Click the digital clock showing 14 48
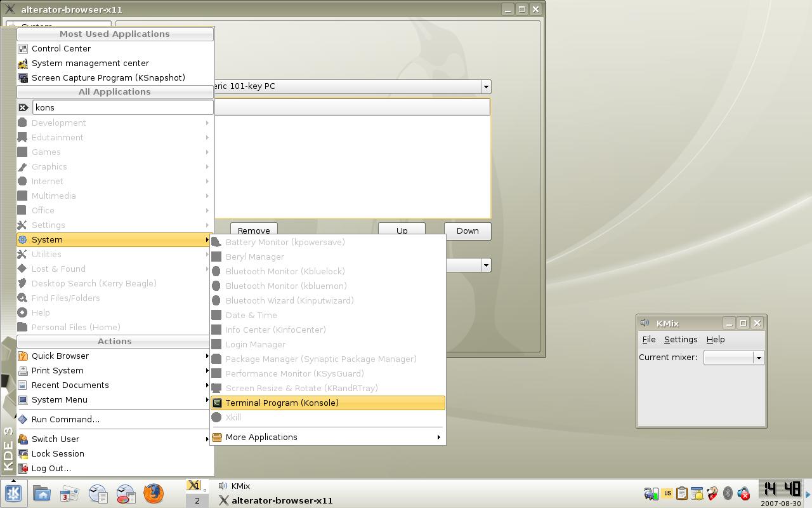 point(781,490)
